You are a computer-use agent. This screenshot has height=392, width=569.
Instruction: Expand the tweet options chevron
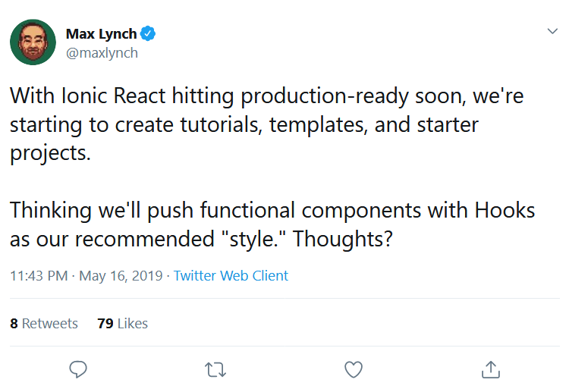[x=553, y=31]
